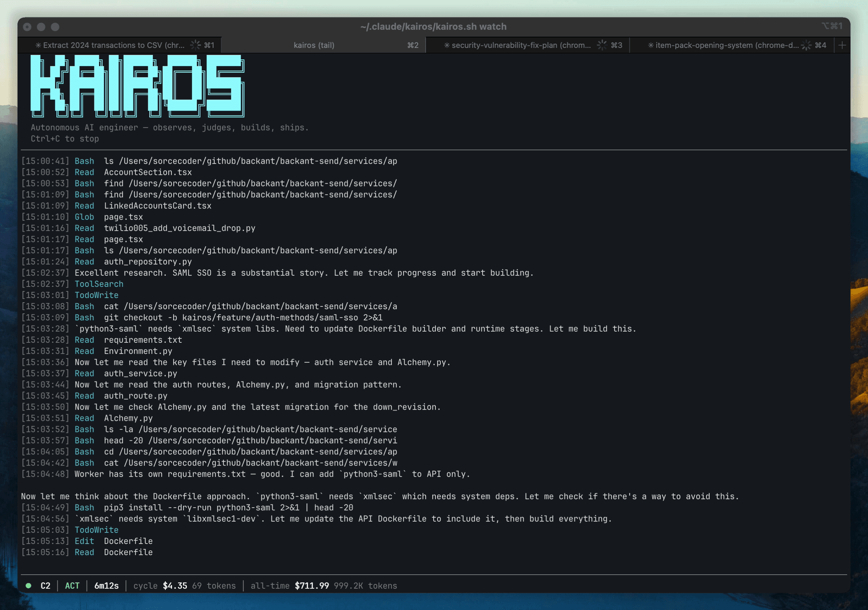Minimize the terminal window
This screenshot has height=610, width=868.
(41, 27)
